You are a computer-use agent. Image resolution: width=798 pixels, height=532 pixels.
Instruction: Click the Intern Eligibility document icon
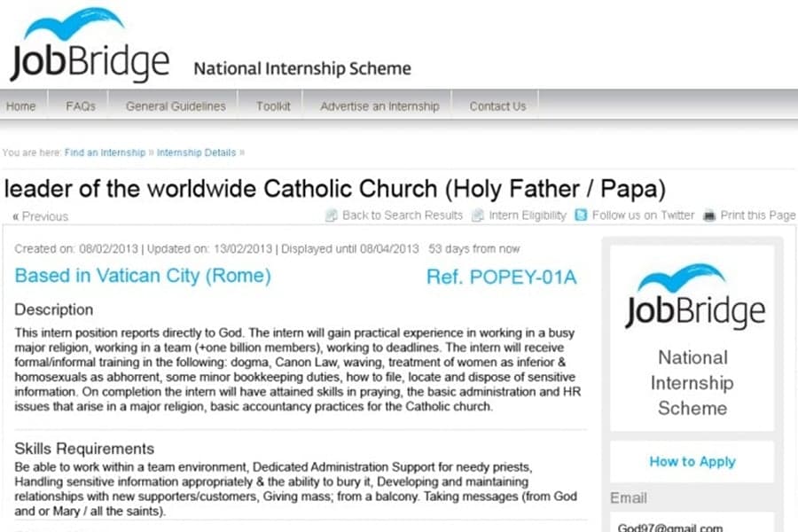478,215
